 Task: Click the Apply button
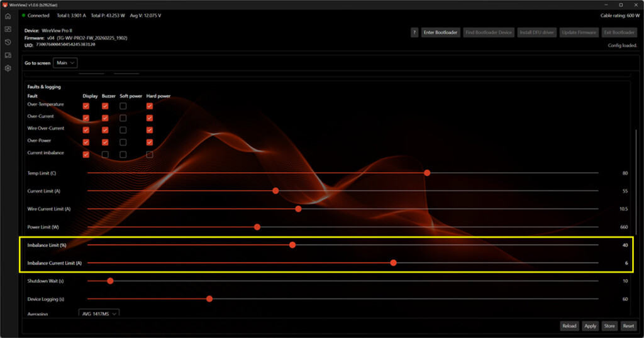pos(590,326)
